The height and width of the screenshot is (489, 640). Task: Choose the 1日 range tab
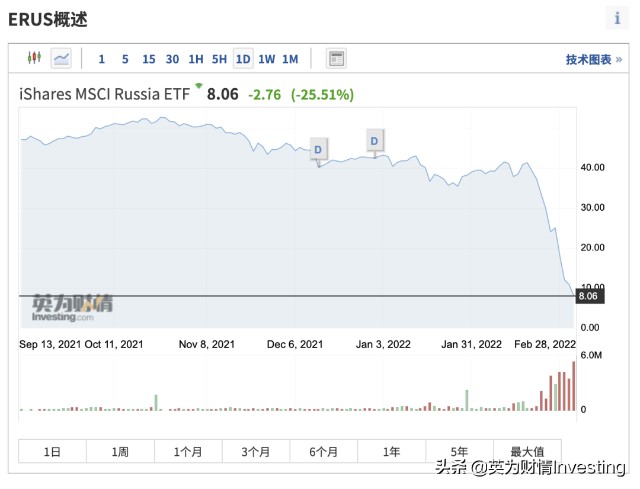pos(52,451)
